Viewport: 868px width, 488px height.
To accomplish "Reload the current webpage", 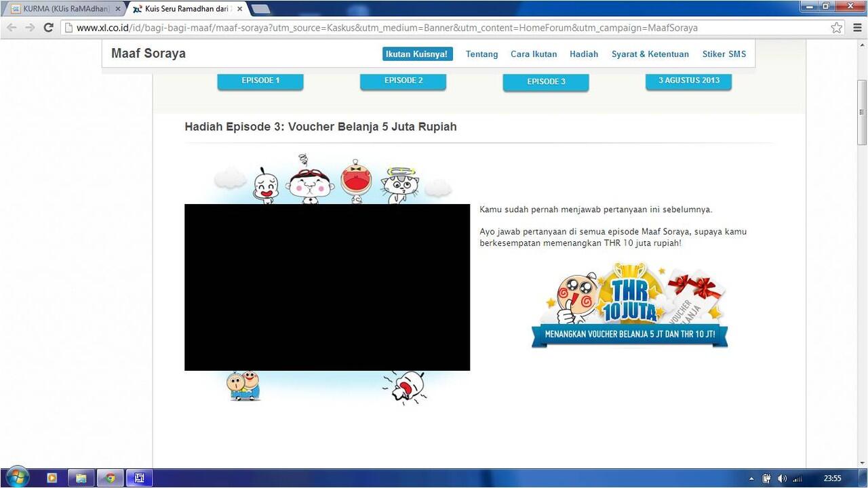I will (47, 28).
